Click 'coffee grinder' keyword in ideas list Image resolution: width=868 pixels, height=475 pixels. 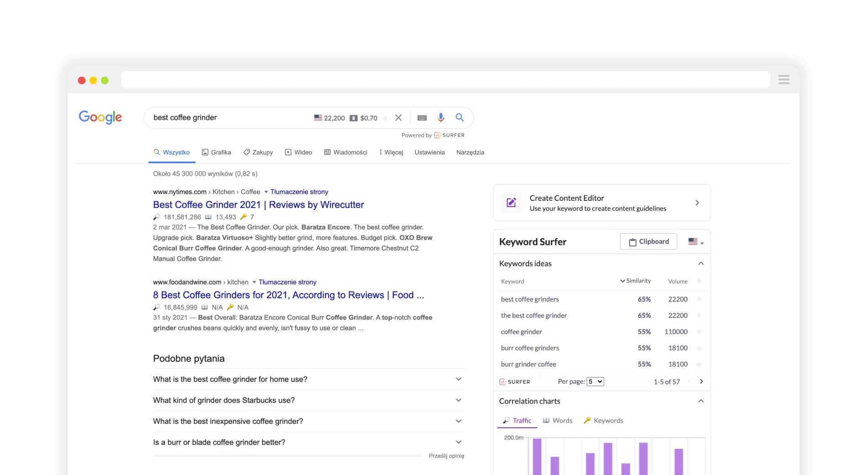(x=521, y=331)
